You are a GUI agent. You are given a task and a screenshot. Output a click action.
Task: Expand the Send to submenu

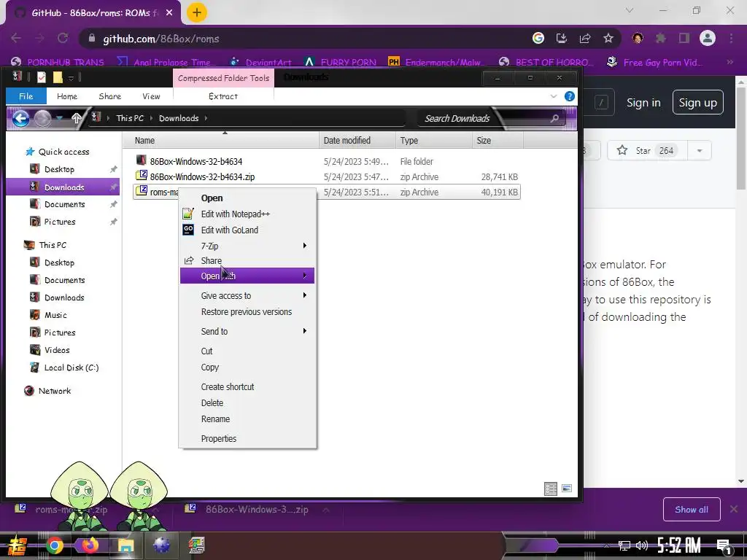pyautogui.click(x=247, y=332)
